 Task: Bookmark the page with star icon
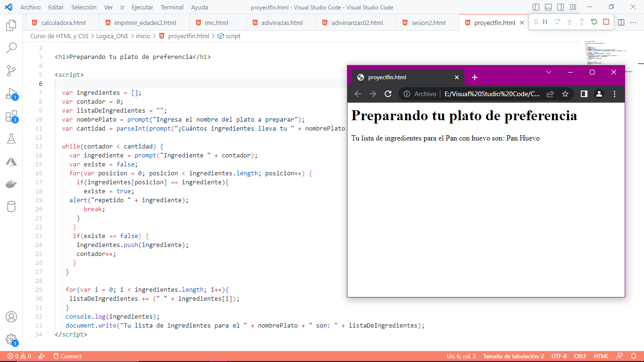tap(565, 94)
